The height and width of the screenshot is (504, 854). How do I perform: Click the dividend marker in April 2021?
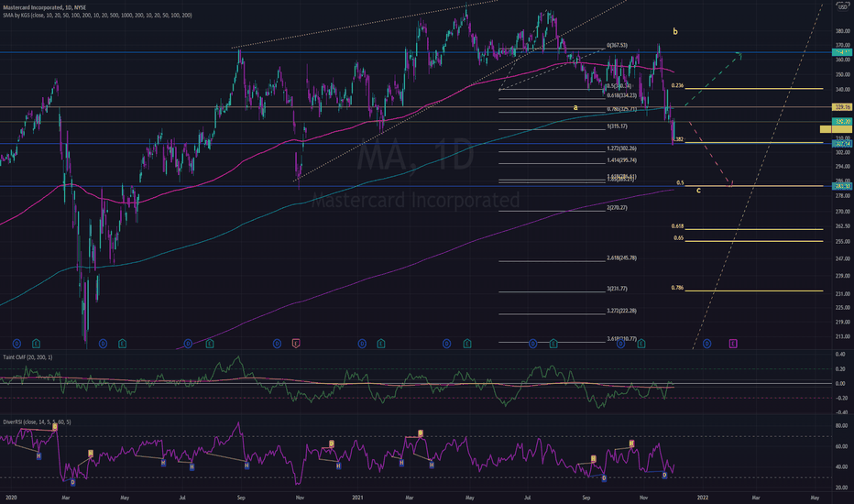[x=446, y=344]
